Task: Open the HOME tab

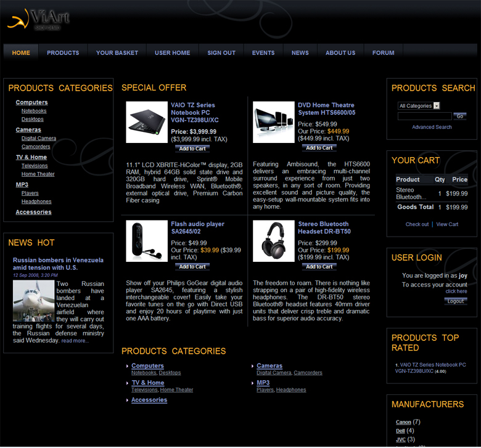Action: (21, 53)
